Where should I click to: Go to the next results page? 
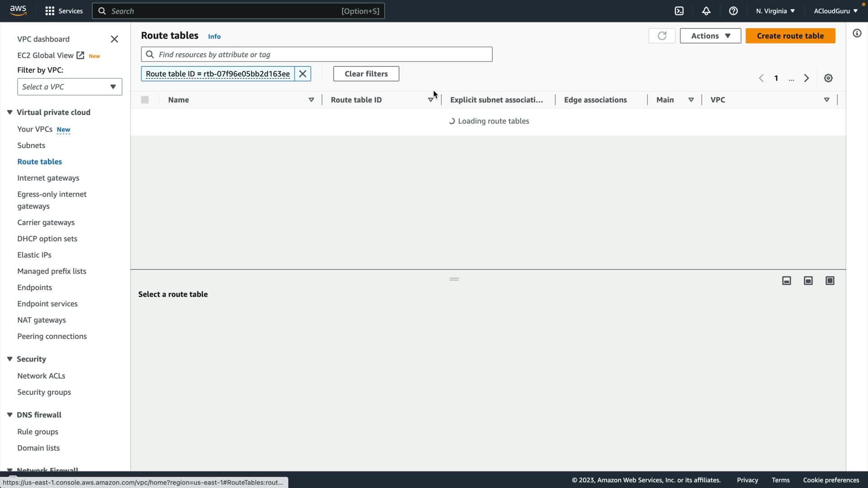(x=807, y=78)
